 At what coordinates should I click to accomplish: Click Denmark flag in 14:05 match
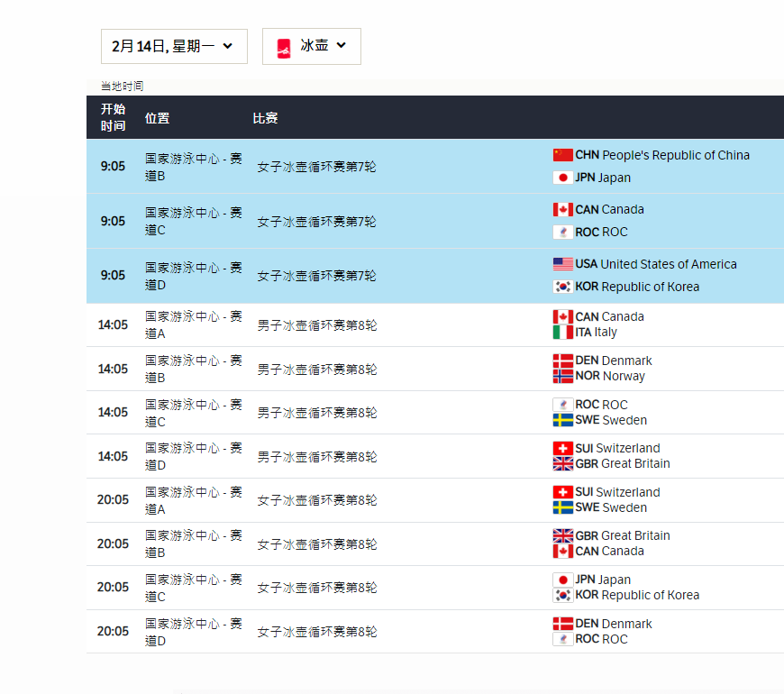point(562,361)
